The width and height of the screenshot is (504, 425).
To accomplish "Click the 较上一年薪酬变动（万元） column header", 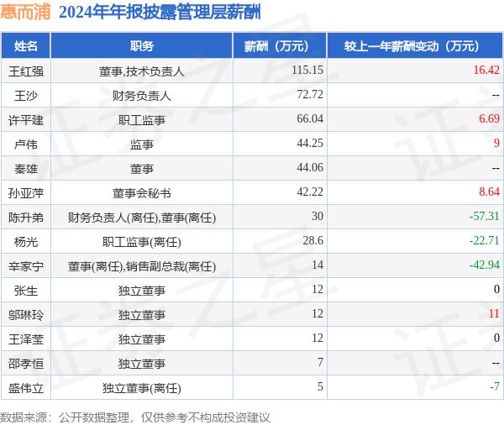I will 415,46.
